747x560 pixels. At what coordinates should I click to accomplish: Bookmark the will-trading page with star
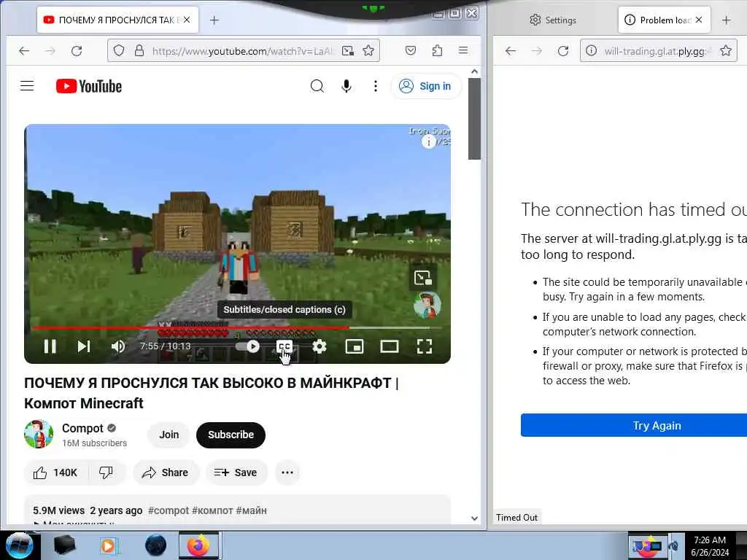(726, 50)
